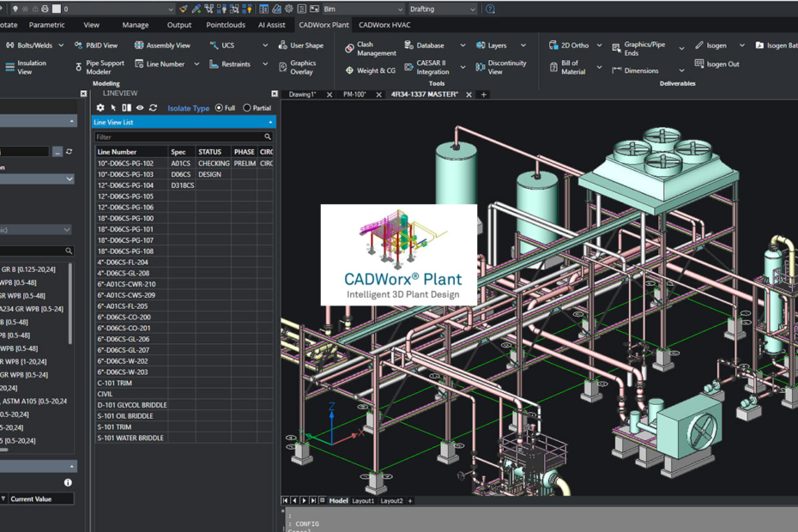Viewport: 798px width, 532px height.
Task: Open Line View settings gear
Action: (x=100, y=108)
